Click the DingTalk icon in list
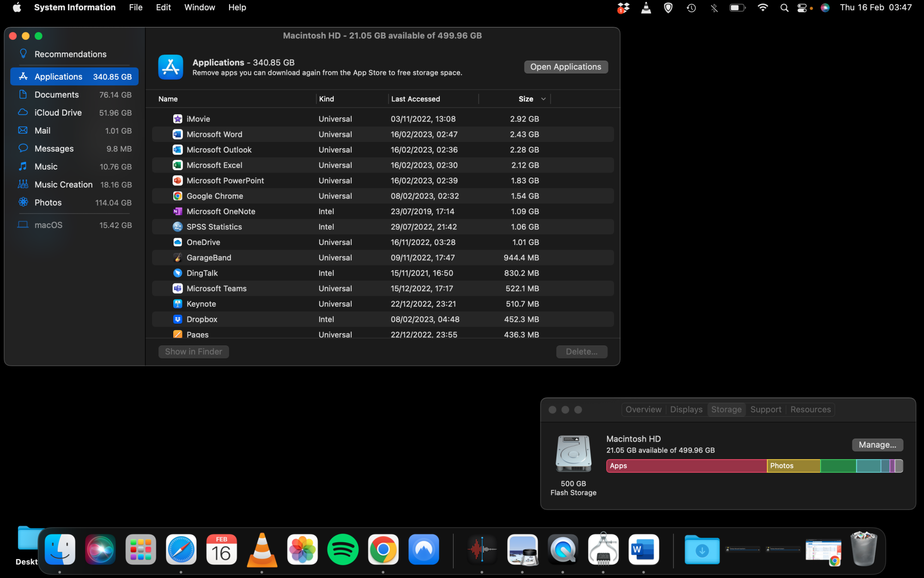Viewport: 924px width, 578px height. coord(177,273)
